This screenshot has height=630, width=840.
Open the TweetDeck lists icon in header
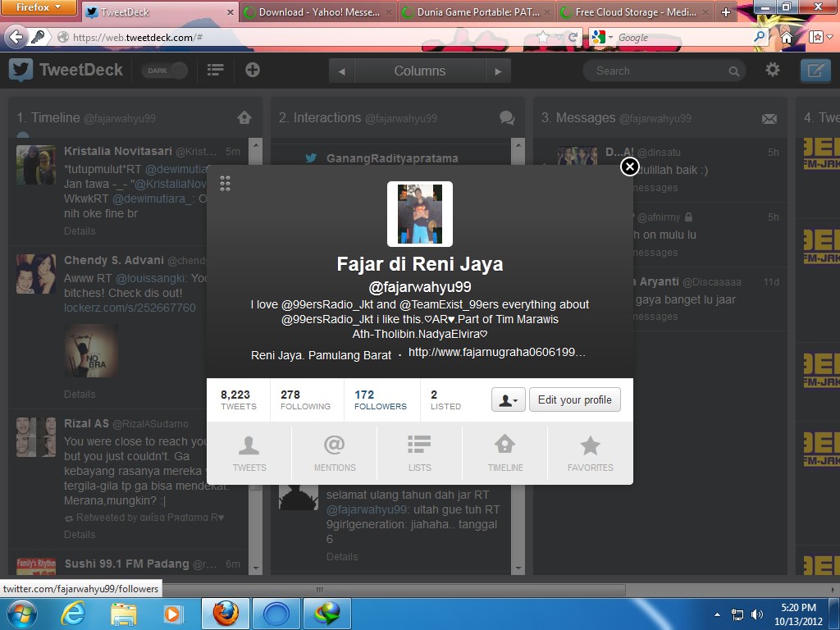click(x=216, y=70)
